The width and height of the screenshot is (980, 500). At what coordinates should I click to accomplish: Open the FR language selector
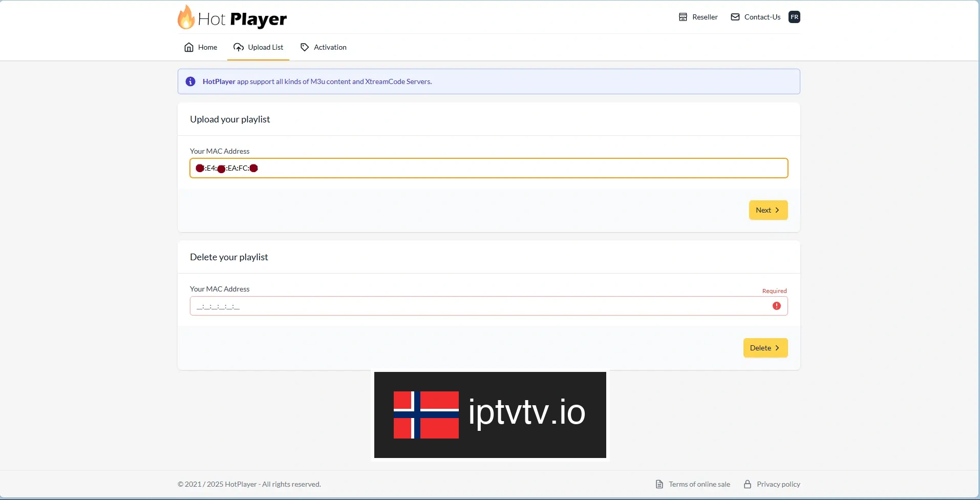point(794,17)
